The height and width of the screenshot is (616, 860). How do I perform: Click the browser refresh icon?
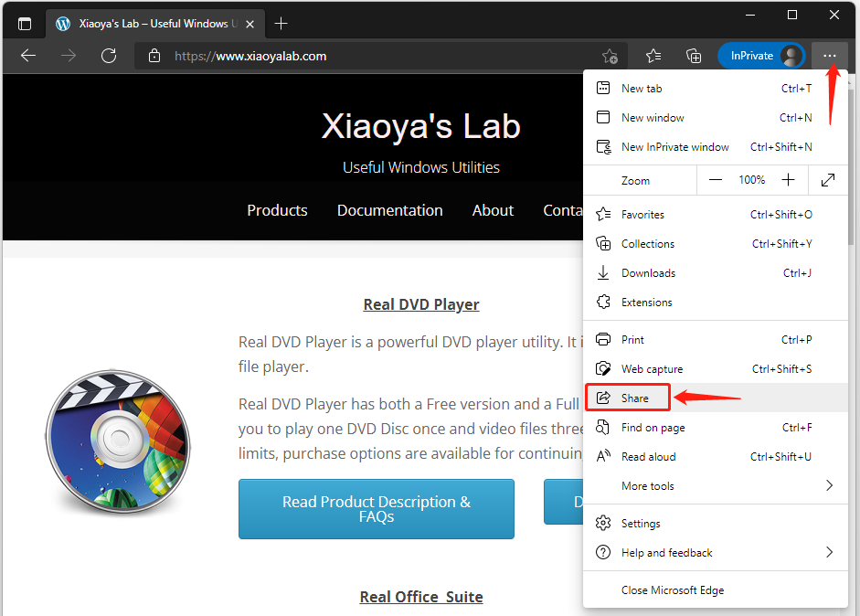click(109, 56)
